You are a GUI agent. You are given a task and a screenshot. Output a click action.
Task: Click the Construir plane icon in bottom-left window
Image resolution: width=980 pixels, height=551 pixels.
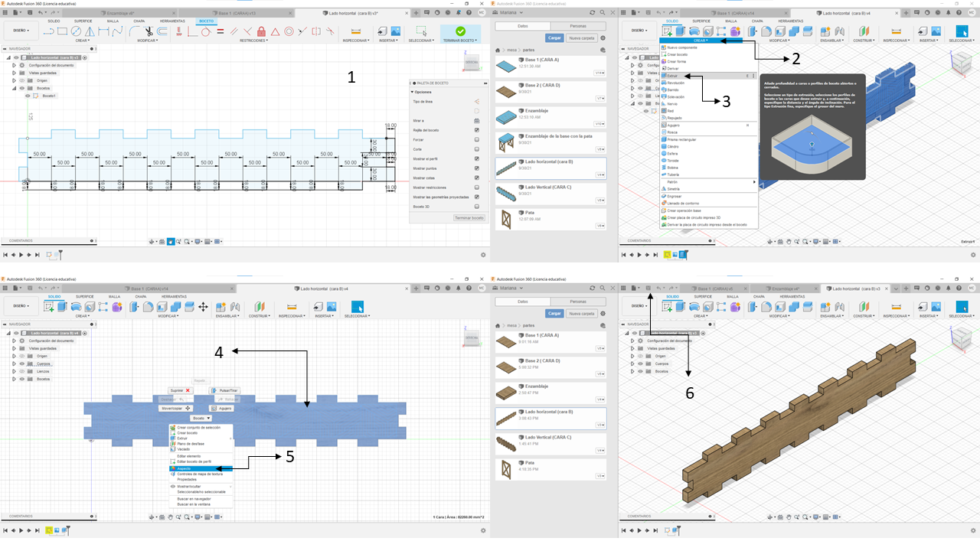259,307
